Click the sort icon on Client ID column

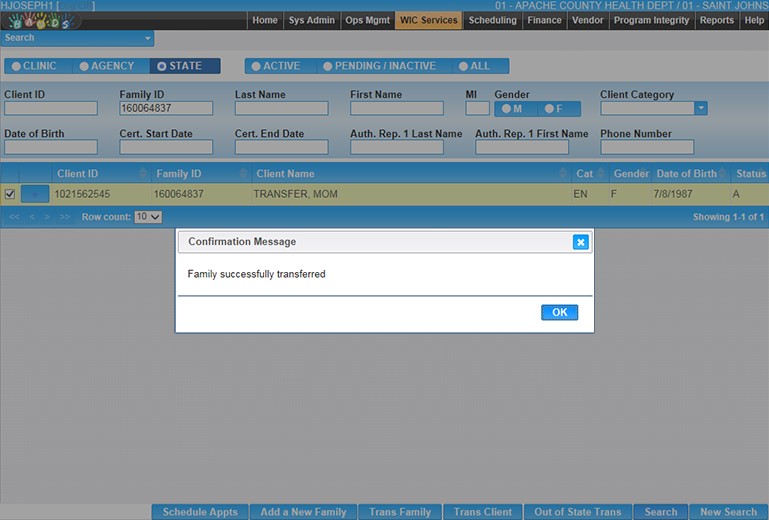pyautogui.click(x=143, y=174)
